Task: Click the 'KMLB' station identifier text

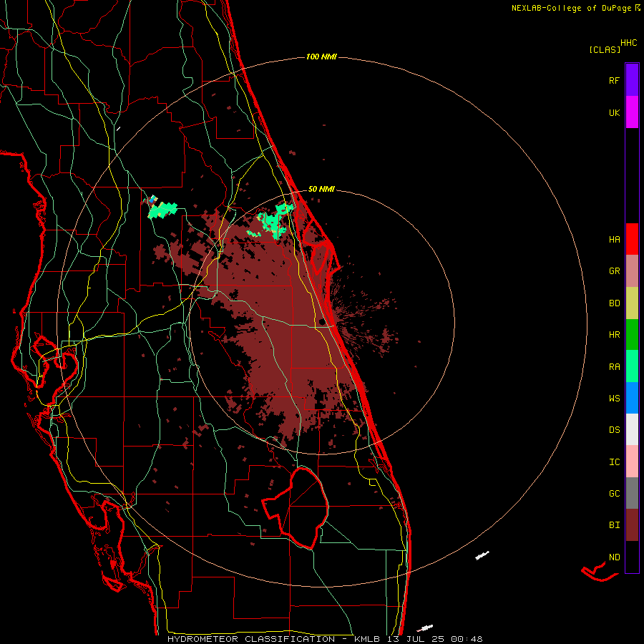Action: click(x=367, y=639)
